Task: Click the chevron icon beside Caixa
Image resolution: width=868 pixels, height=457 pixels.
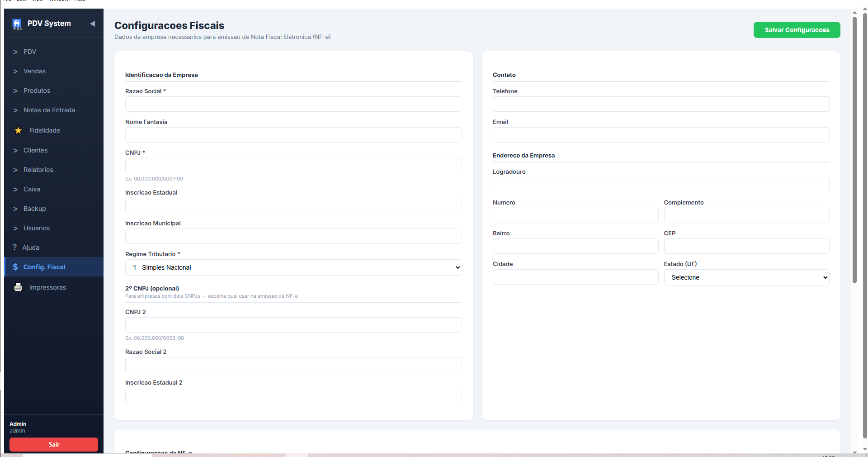Action: [15, 189]
